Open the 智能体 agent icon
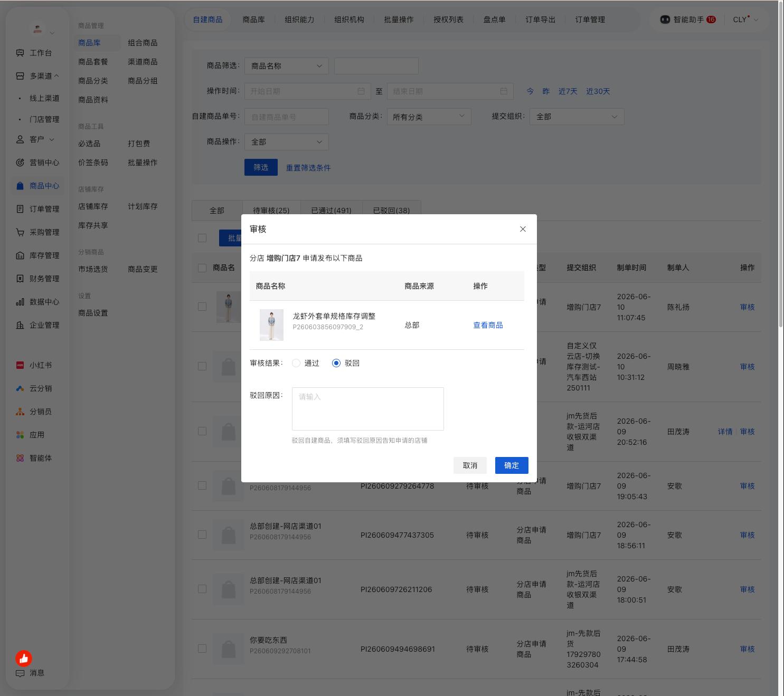This screenshot has width=784, height=696. [20, 458]
